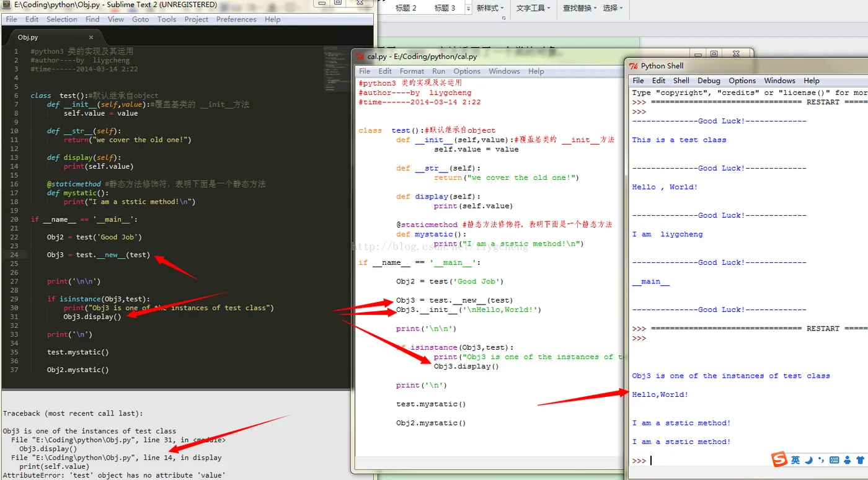
Task: Click the Sogou input method S logo
Action: pos(779,459)
